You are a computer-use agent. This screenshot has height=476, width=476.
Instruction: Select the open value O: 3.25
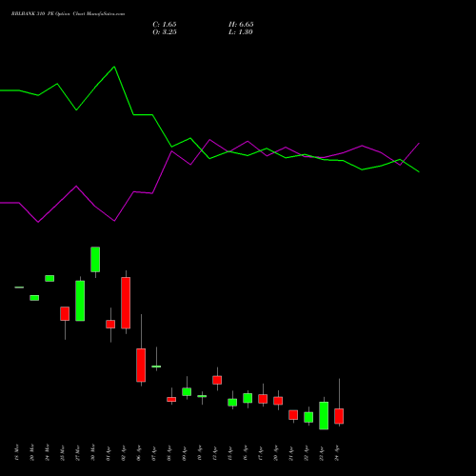tap(165, 32)
